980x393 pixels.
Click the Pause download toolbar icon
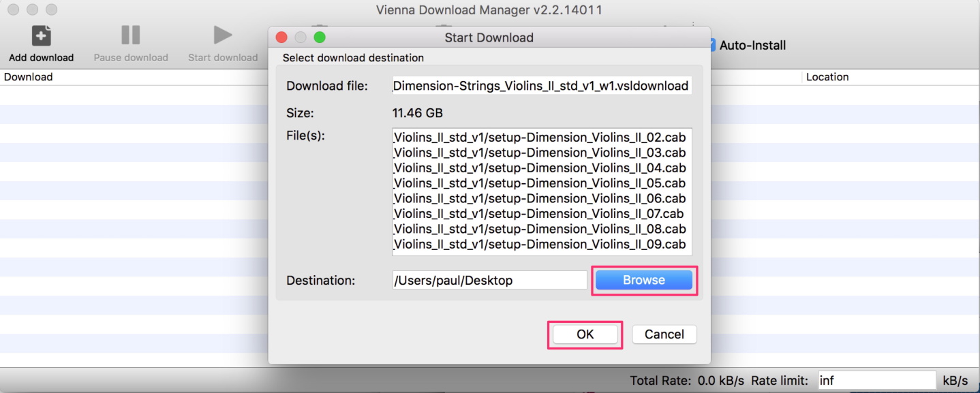[129, 35]
